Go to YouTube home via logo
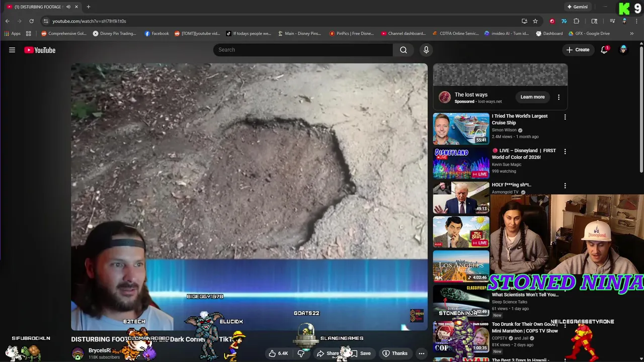This screenshot has width=644, height=362. tap(40, 50)
